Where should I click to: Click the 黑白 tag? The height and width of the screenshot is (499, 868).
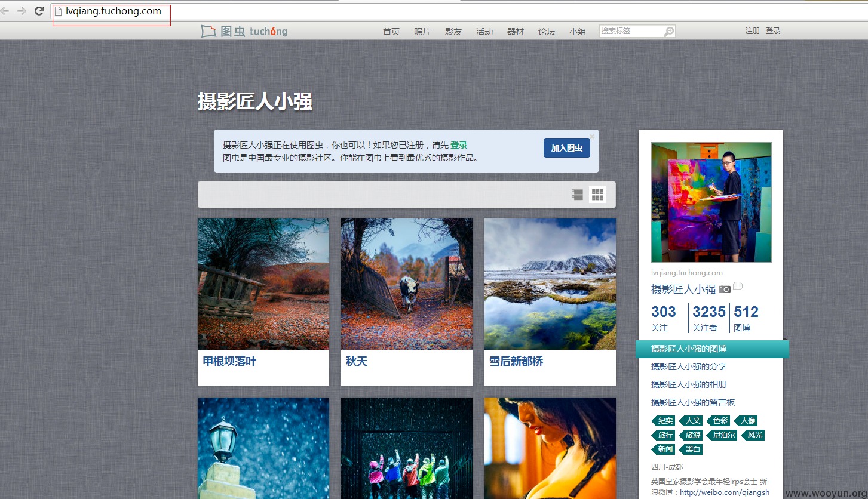692,449
